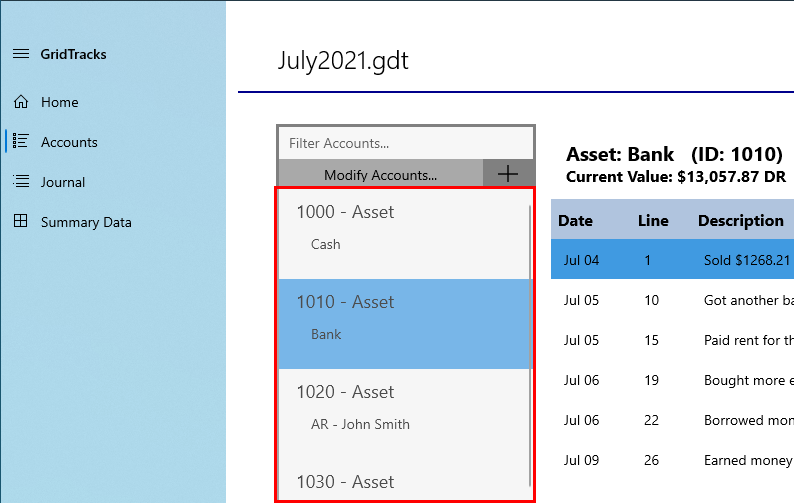
Task: Focus the Filter Accounts search box
Action: click(406, 143)
